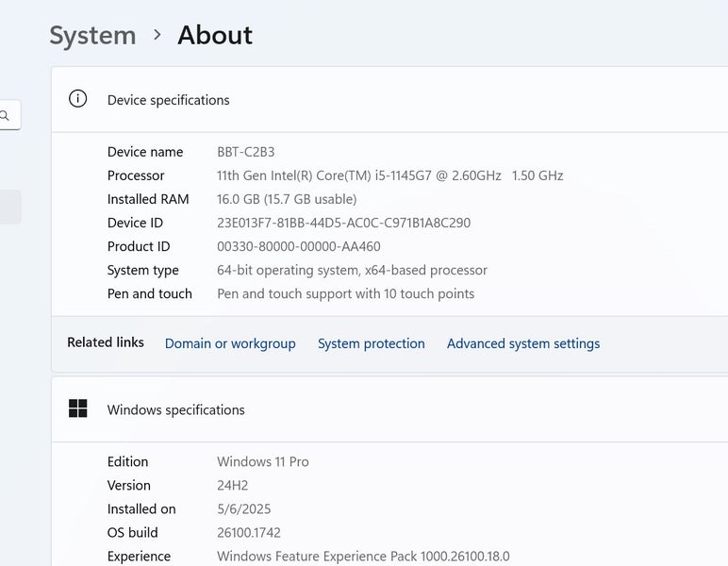Click the Related links label

click(x=106, y=342)
